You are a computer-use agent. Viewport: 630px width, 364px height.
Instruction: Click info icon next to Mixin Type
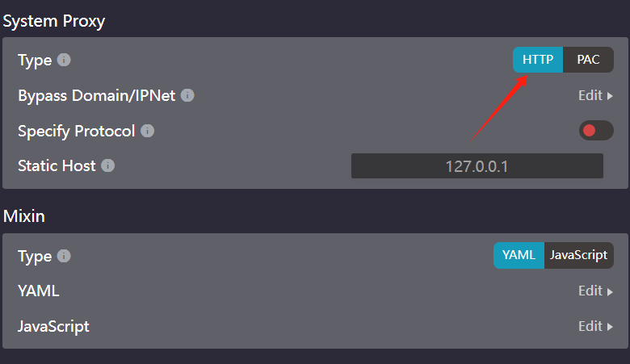64,256
